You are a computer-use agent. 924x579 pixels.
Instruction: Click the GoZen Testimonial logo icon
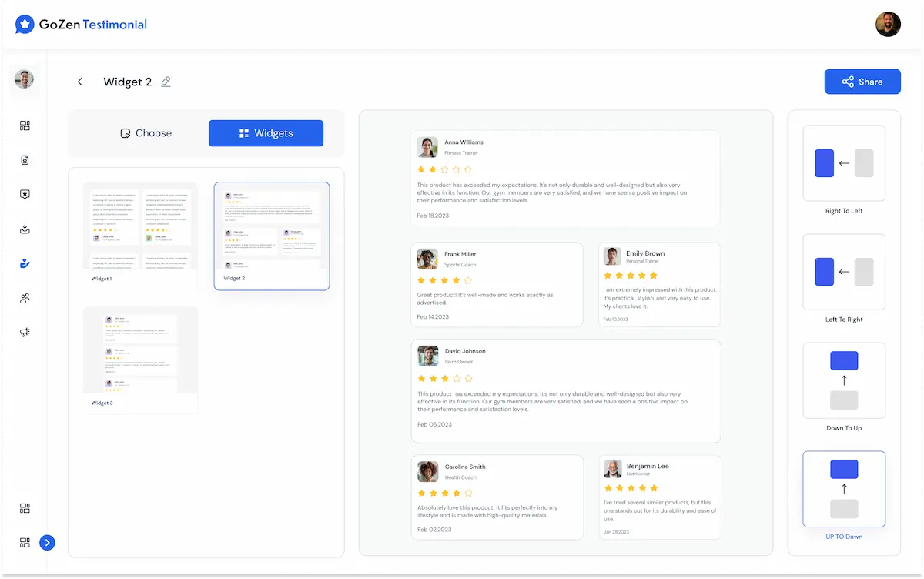coord(25,25)
